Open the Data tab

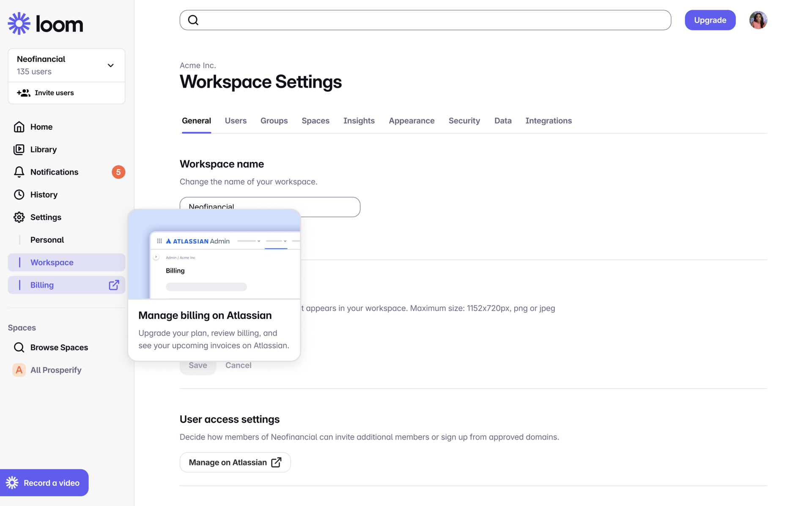pyautogui.click(x=503, y=121)
